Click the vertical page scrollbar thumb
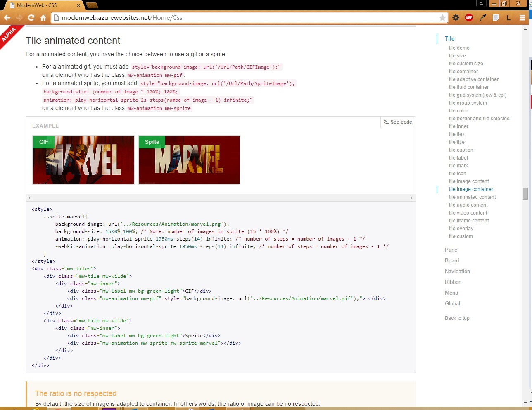 click(525, 193)
